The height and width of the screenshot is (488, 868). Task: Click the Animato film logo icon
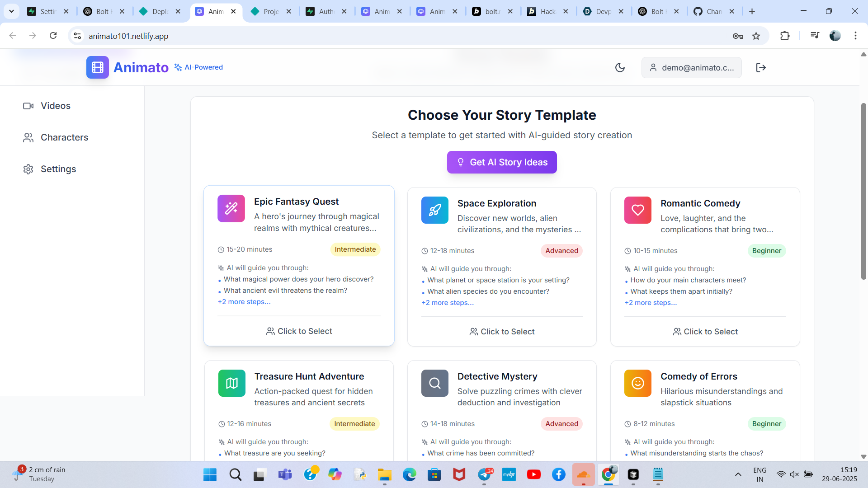[x=98, y=67]
